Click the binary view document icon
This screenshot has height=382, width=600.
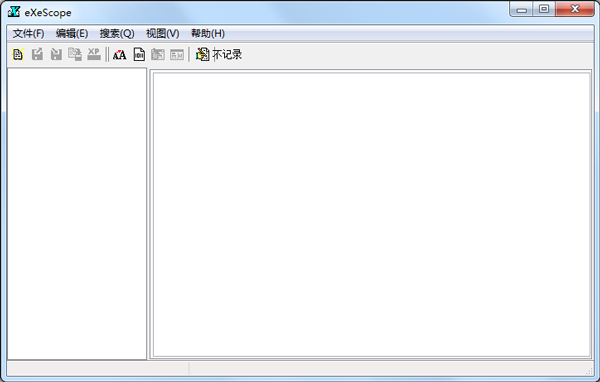pyautogui.click(x=139, y=54)
